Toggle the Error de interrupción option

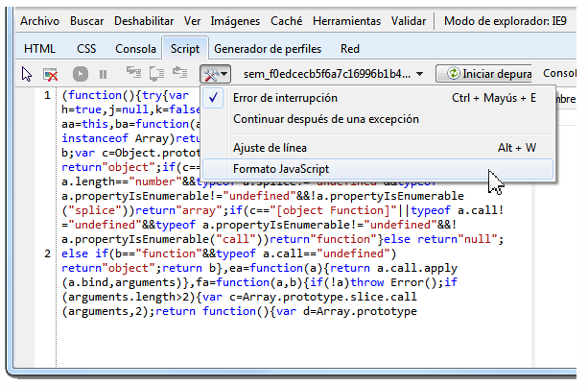[x=378, y=98]
